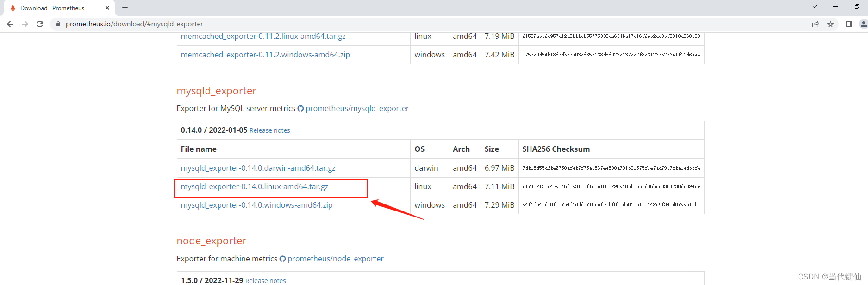The width and height of the screenshot is (868, 285).
Task: Download mysqld_exporter-0.14.0.linux-amd64.tar.gz
Action: pos(255,186)
